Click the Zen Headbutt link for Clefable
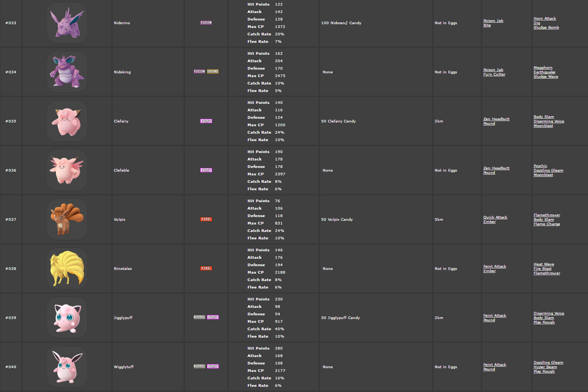 [496, 168]
